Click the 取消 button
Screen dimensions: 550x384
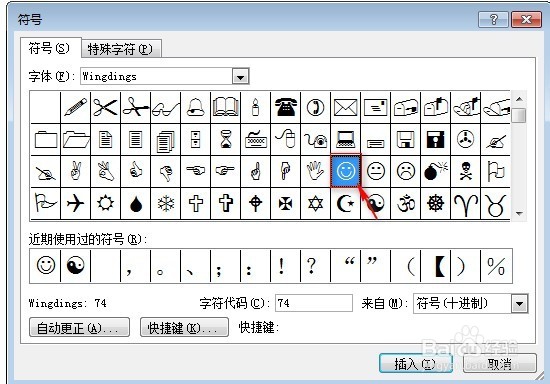click(499, 363)
